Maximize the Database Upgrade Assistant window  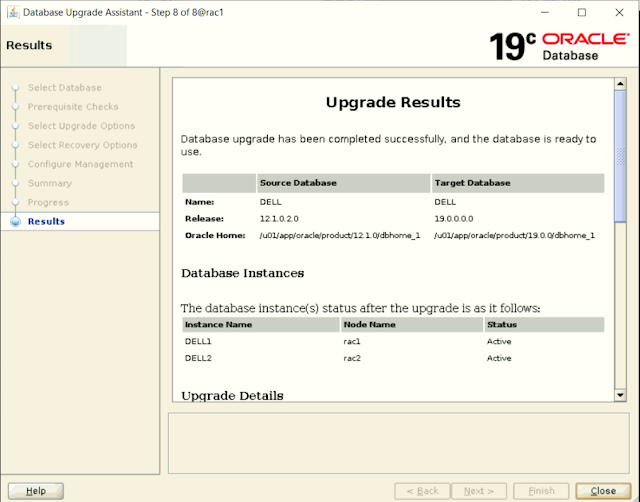click(x=582, y=13)
